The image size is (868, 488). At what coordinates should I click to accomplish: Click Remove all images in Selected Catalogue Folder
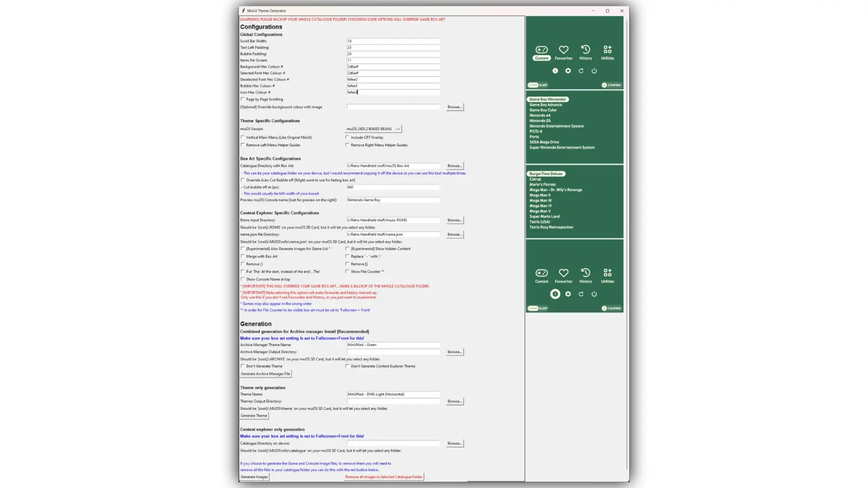click(384, 477)
